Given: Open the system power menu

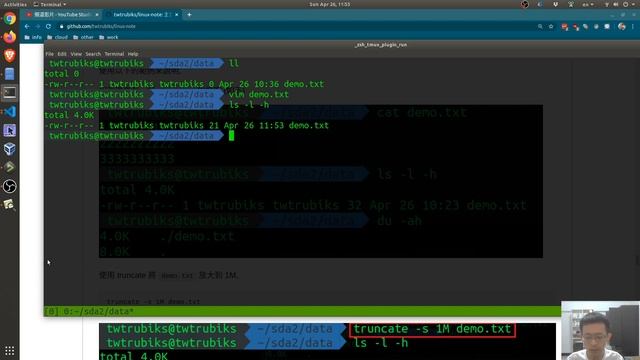Looking at the screenshot, I should coord(629,4).
